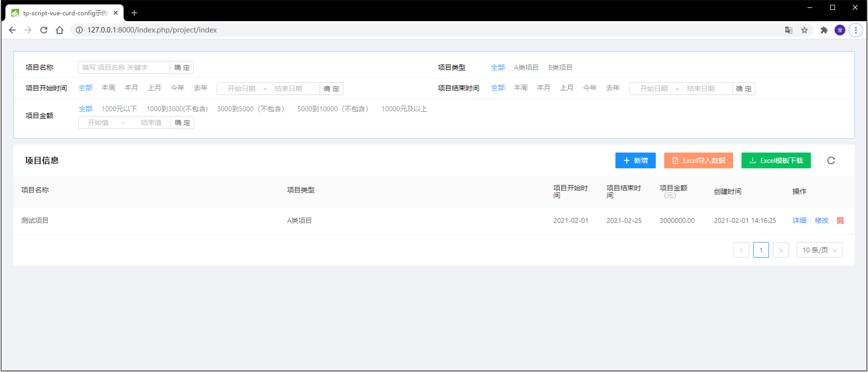Focus the 项目名称 keyword input

124,67
